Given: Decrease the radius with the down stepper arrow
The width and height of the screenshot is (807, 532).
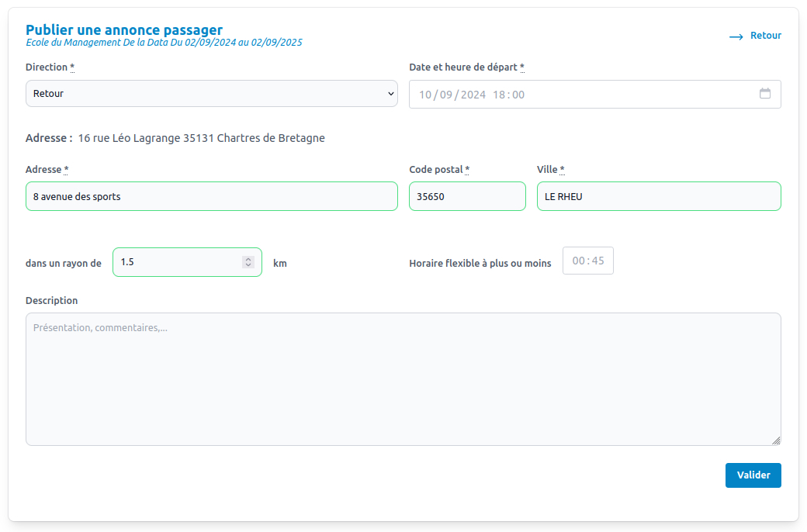Looking at the screenshot, I should click(248, 265).
